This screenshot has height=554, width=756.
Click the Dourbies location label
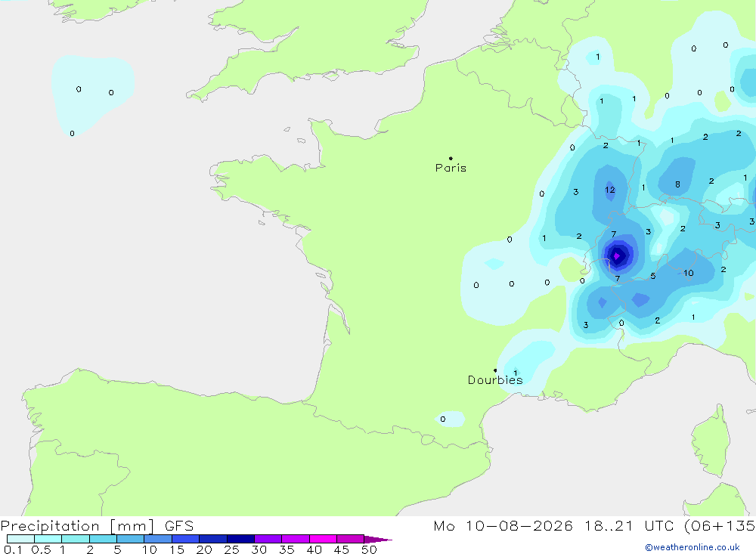pyautogui.click(x=495, y=380)
